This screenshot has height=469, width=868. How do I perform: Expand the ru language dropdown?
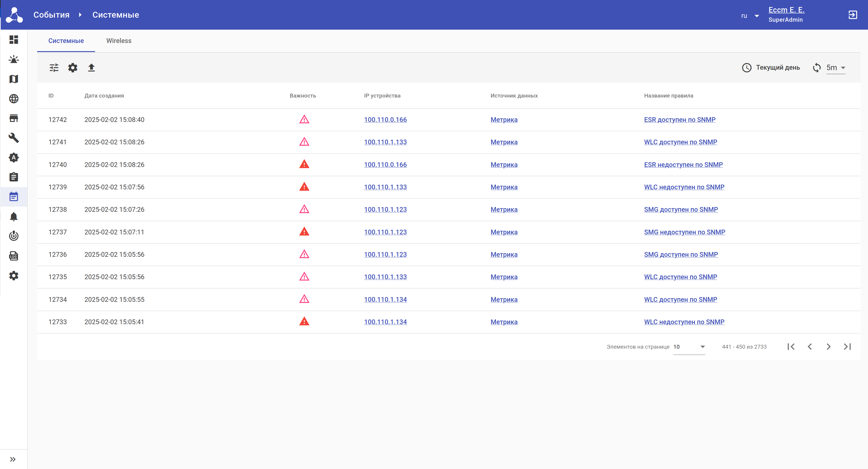coord(750,16)
